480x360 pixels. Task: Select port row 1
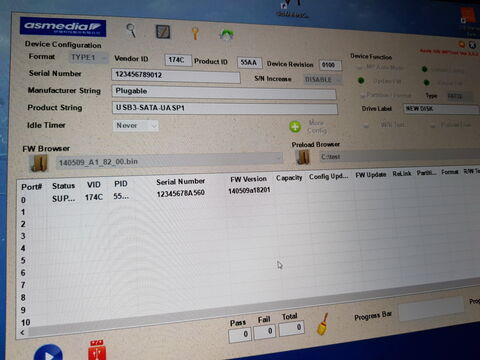[23, 212]
